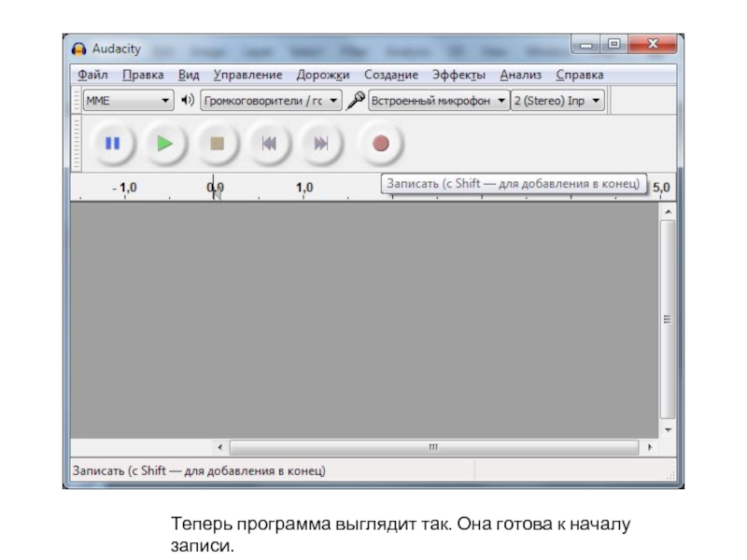Click the speaker playback device icon
Viewport: 747px width, 560px height.
coord(188,100)
